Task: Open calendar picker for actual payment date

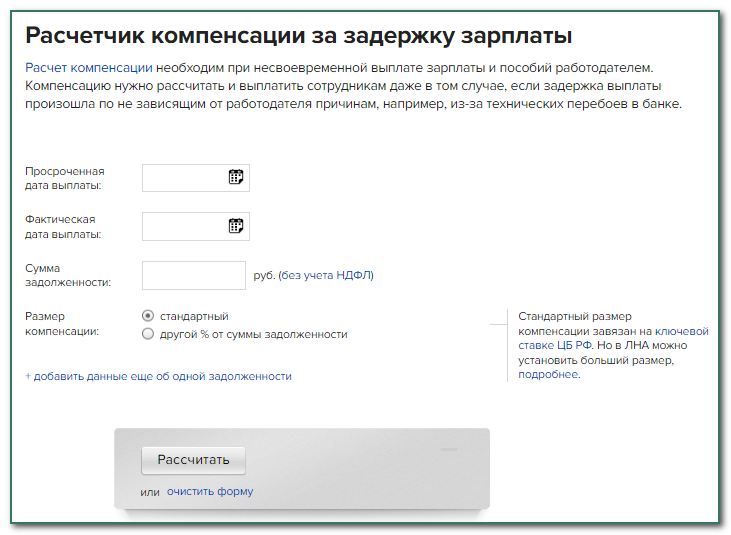Action: click(236, 226)
